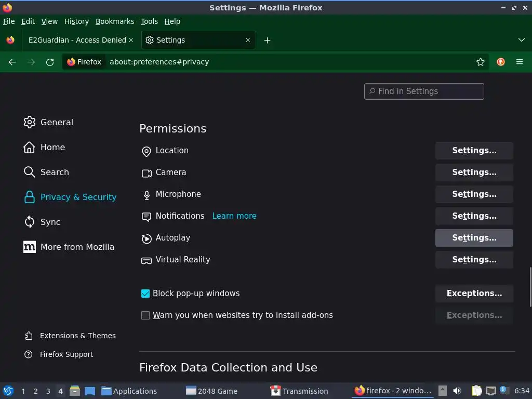Open the Help menu
532x399 pixels.
(x=172, y=21)
